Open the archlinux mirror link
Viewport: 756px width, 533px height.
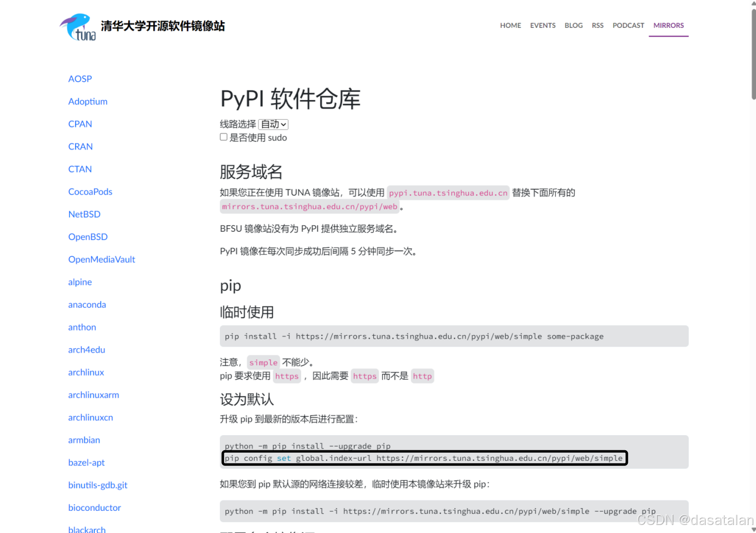click(86, 372)
